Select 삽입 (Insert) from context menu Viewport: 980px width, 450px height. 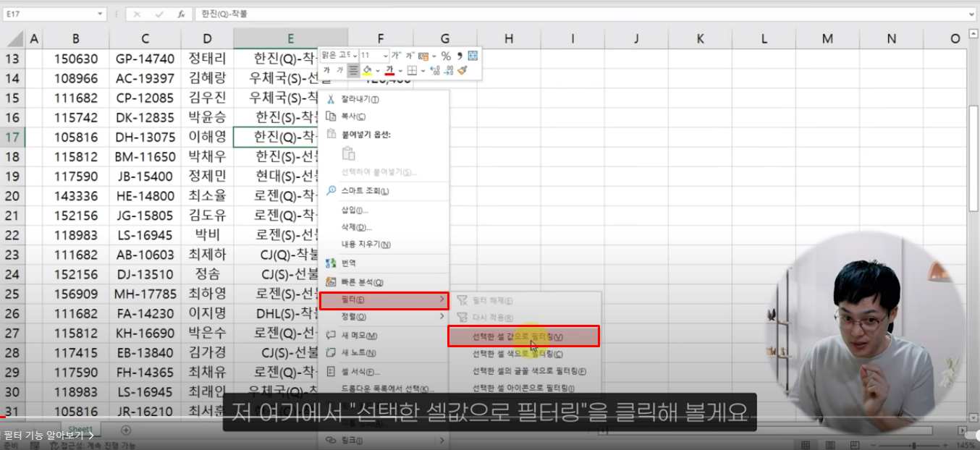tap(384, 210)
